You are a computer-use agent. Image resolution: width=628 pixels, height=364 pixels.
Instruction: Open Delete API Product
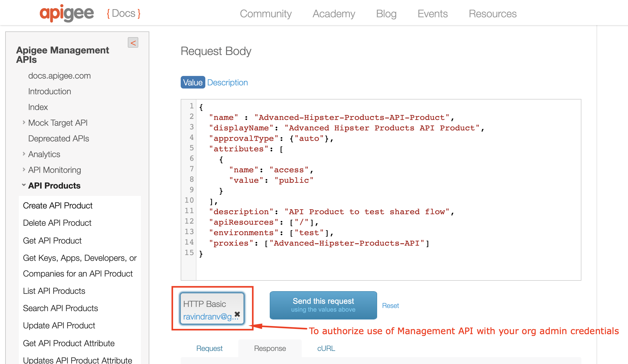click(x=57, y=223)
